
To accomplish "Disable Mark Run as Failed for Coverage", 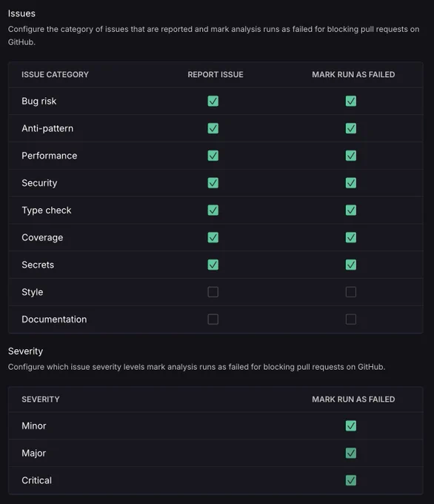I will click(351, 237).
